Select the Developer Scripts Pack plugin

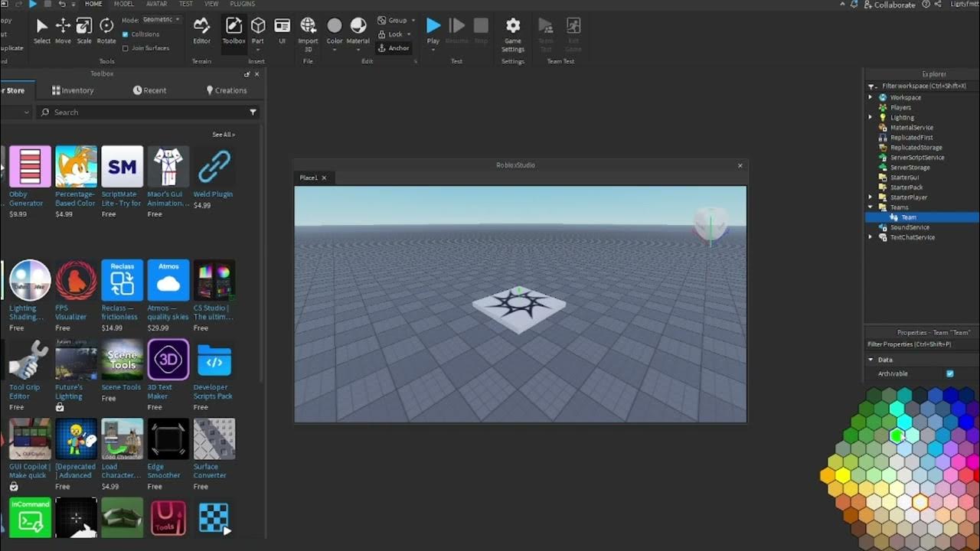tap(214, 360)
